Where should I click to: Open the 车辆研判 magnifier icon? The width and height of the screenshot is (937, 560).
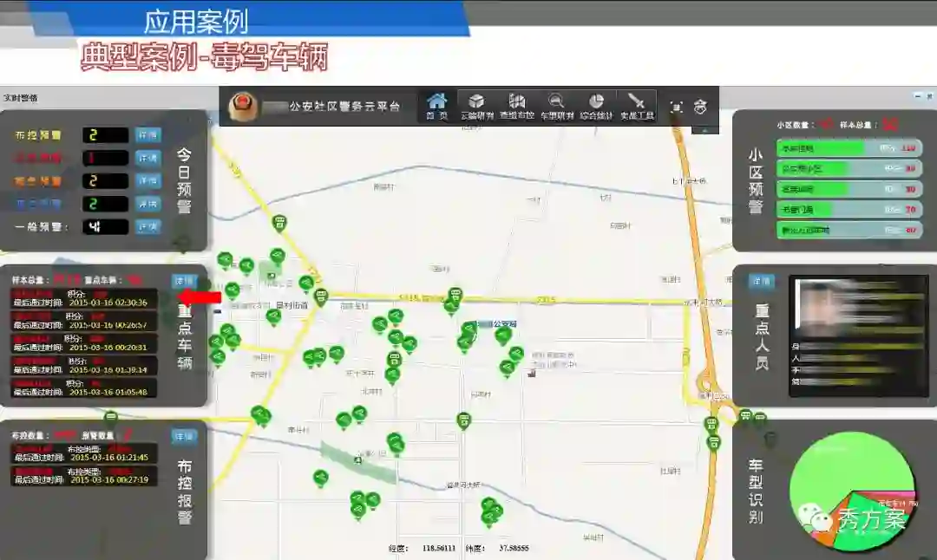point(557,107)
